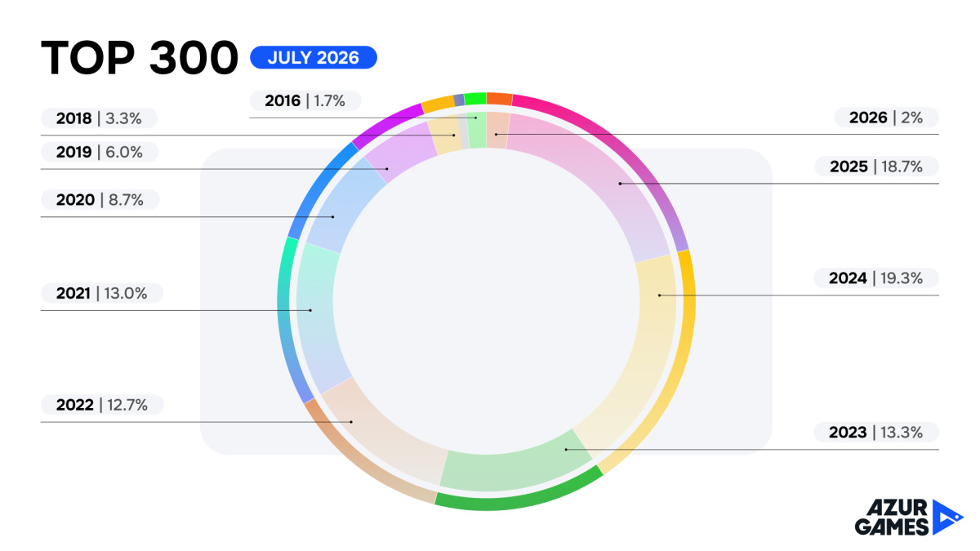The image size is (980, 551).
Task: Click the 2024 | 19.3% label
Action: (x=876, y=278)
